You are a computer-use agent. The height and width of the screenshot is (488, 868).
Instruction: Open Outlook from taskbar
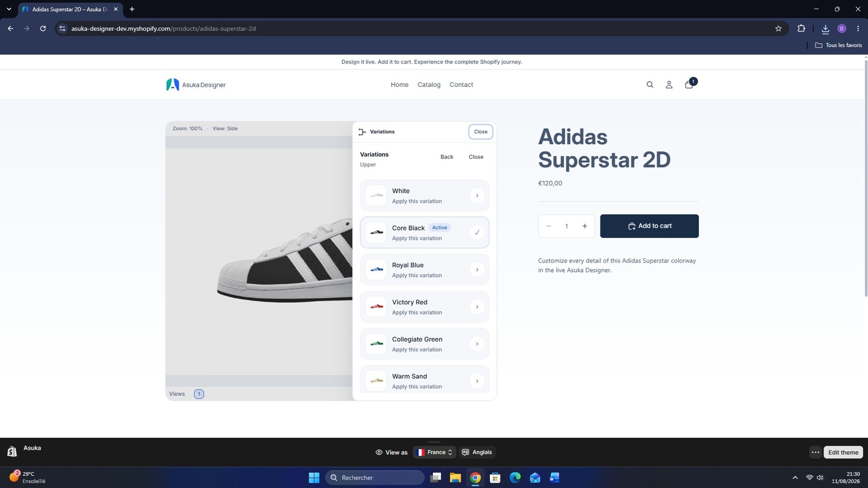tap(534, 478)
